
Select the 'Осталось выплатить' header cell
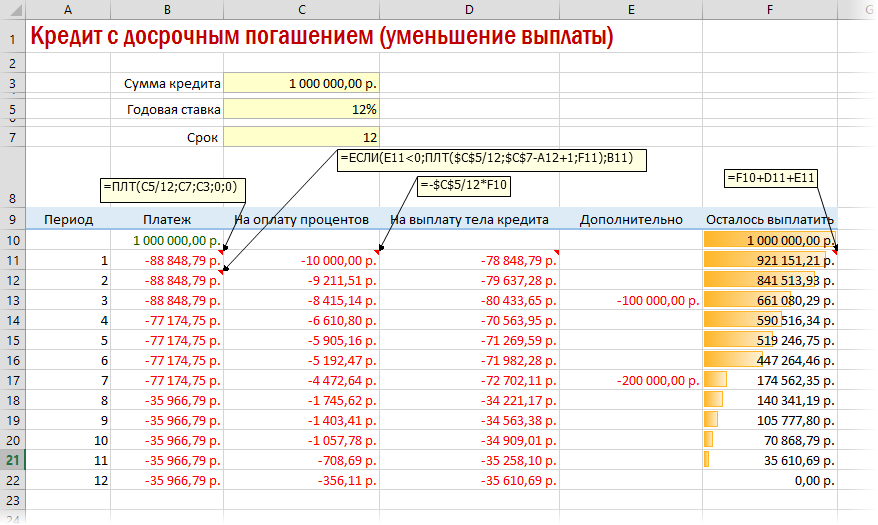tap(770, 219)
